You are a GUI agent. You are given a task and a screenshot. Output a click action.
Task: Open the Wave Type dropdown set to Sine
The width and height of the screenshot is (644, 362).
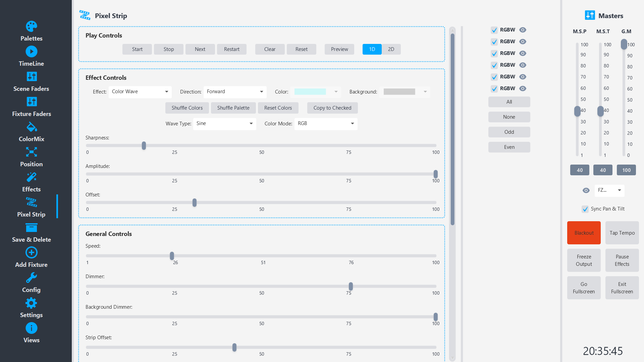tap(224, 124)
